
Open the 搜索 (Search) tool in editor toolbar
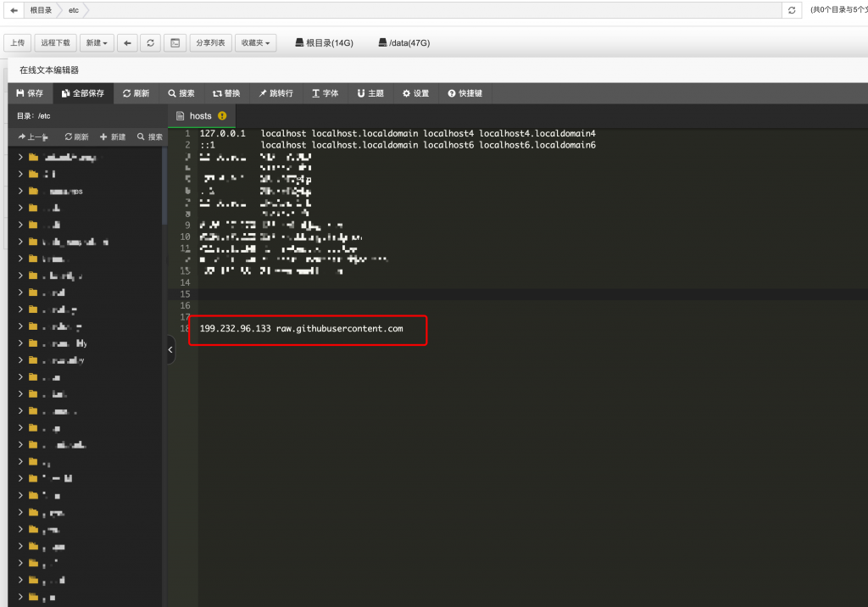[x=181, y=93]
